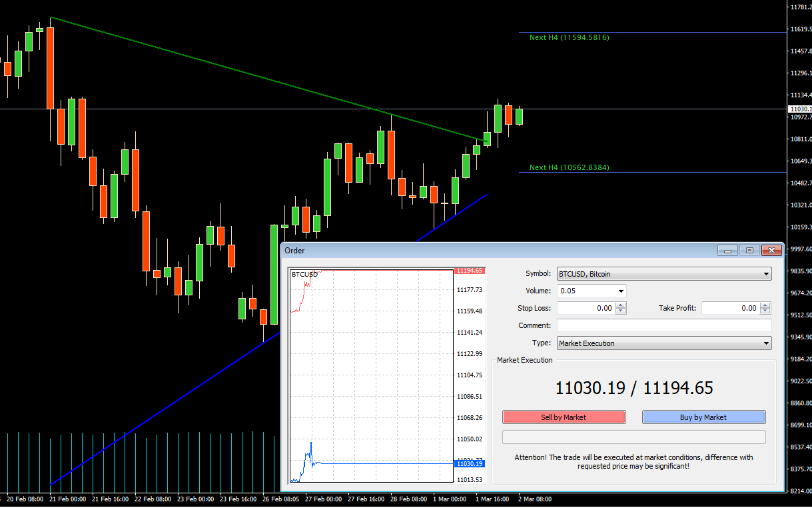Image resolution: width=812 pixels, height=508 pixels.
Task: Open the Symbol dropdown showing BTCUSD, Bitcoin
Action: click(767, 273)
